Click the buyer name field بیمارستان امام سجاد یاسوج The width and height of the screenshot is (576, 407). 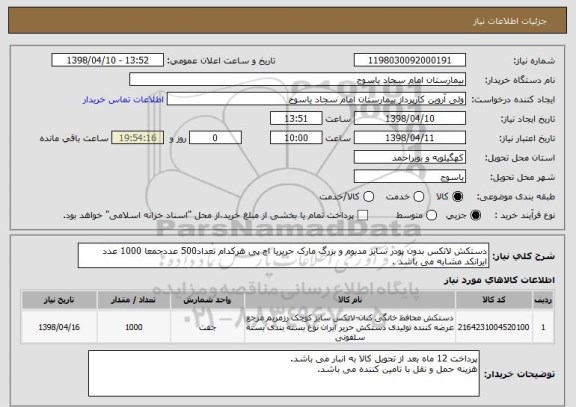[x=298, y=80]
